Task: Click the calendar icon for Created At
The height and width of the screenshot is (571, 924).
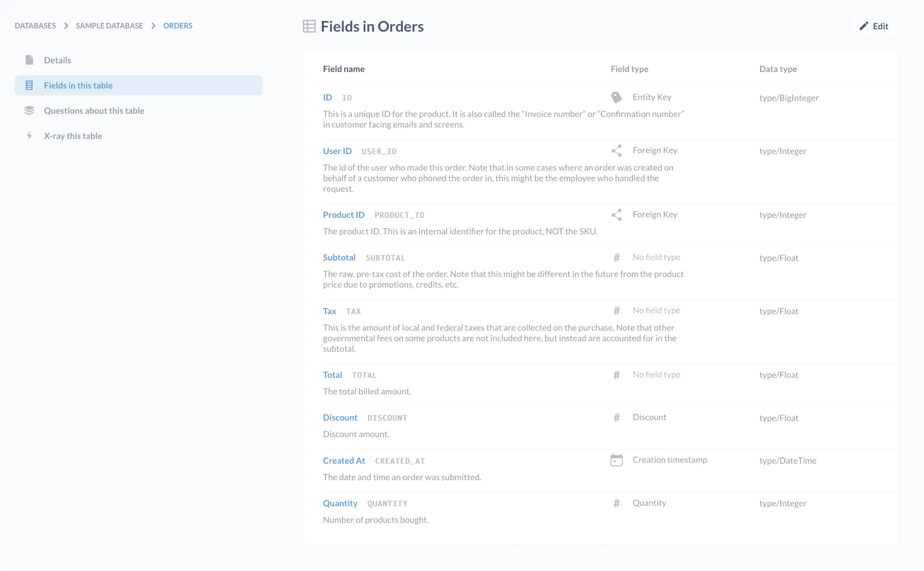Action: click(616, 460)
